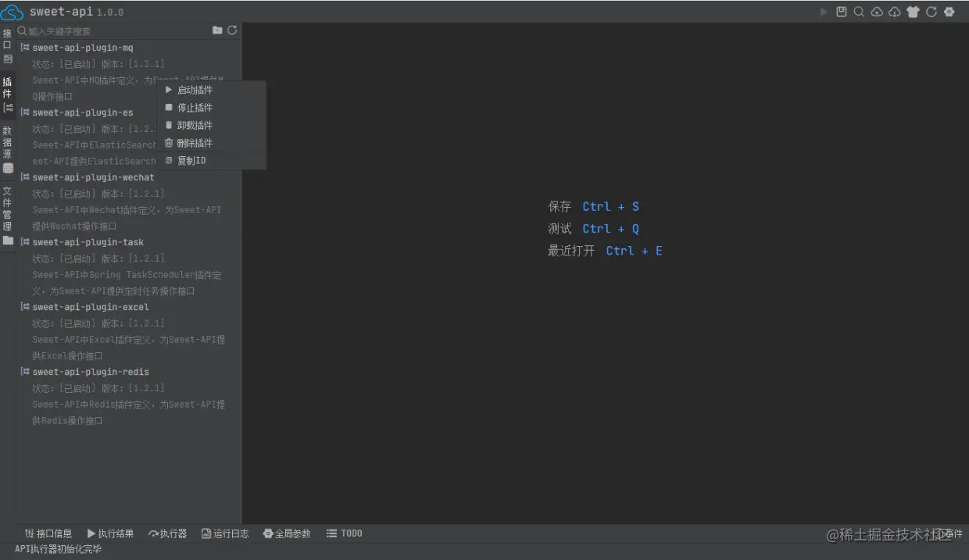Viewport: 969px width, 560px height.
Task: Click the sweet-api cloud logo
Action: point(13,12)
